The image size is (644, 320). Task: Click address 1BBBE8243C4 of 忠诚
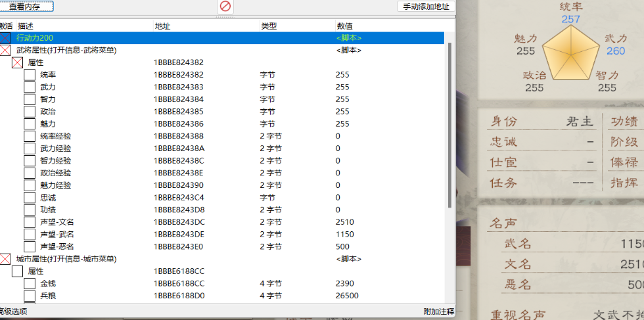click(x=179, y=198)
